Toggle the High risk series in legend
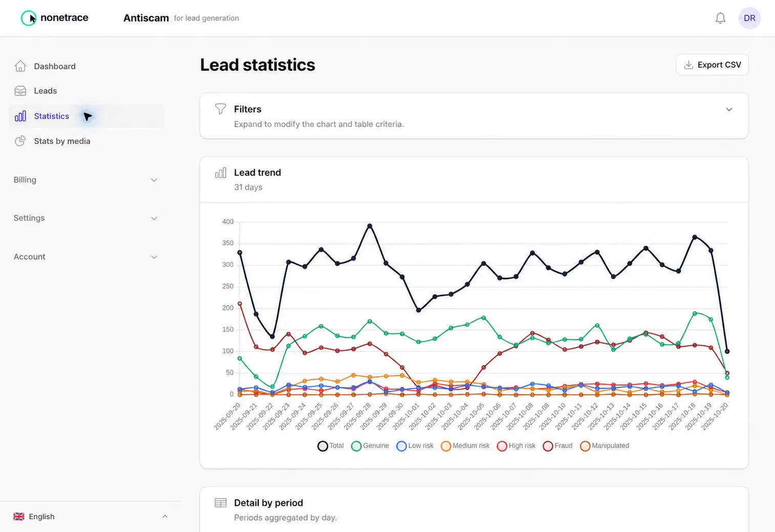The height and width of the screenshot is (532, 775). 516,446
